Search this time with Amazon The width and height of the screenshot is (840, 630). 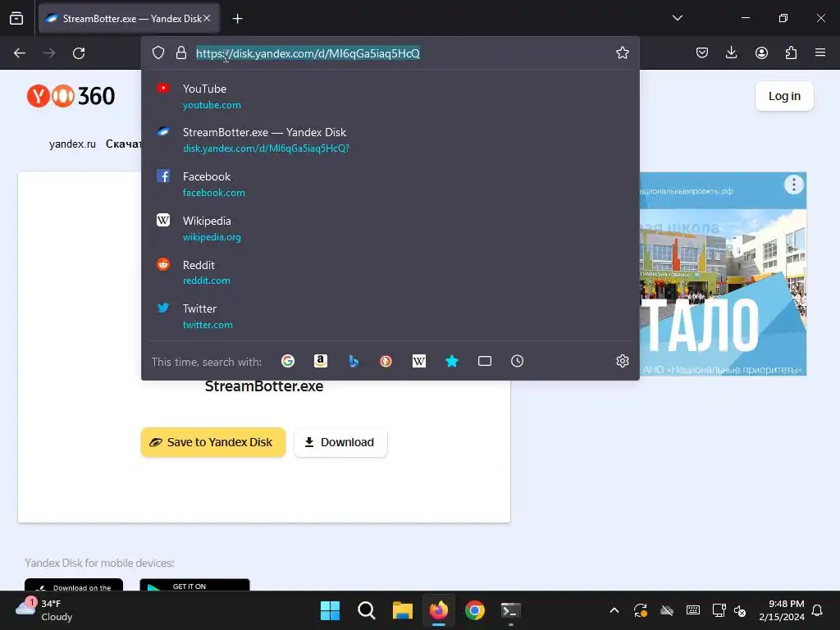pos(321,361)
